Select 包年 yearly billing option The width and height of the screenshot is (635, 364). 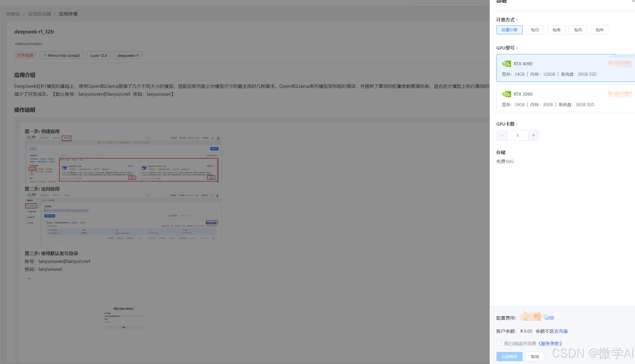click(x=600, y=30)
